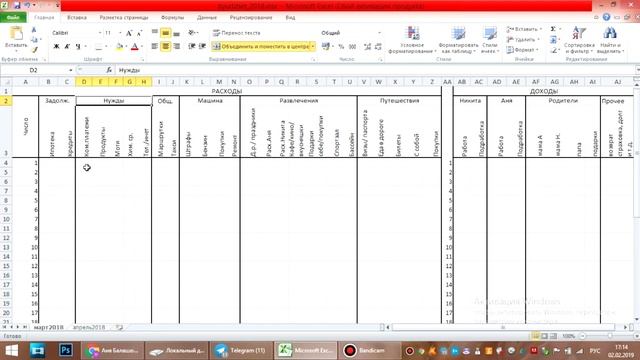The height and width of the screenshot is (360, 640).
Task: Open Cell Styles (Стили ячеек)
Action: tap(489, 40)
